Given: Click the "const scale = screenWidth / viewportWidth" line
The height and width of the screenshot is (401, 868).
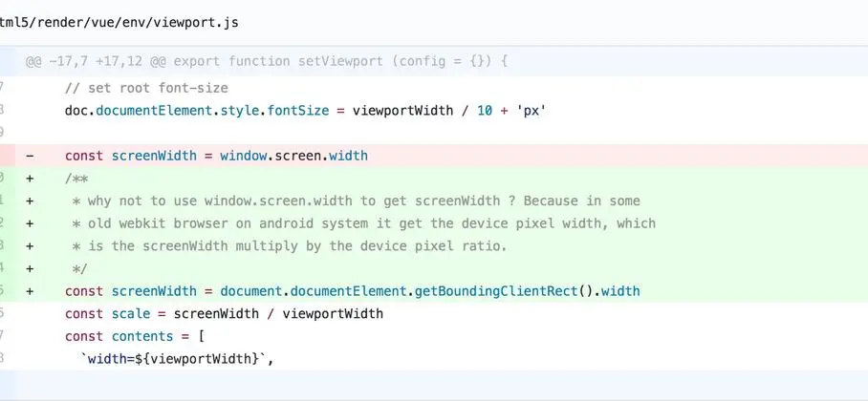Looking at the screenshot, I should point(224,313).
